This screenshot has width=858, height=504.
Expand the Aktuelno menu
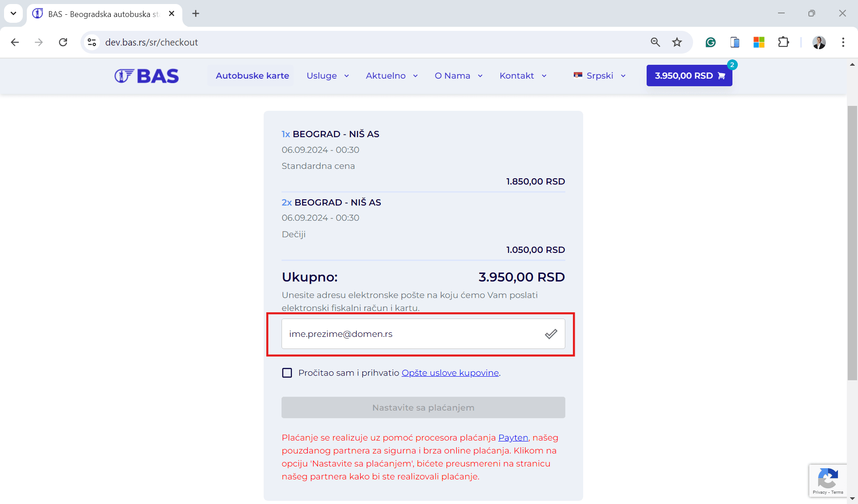[391, 76]
